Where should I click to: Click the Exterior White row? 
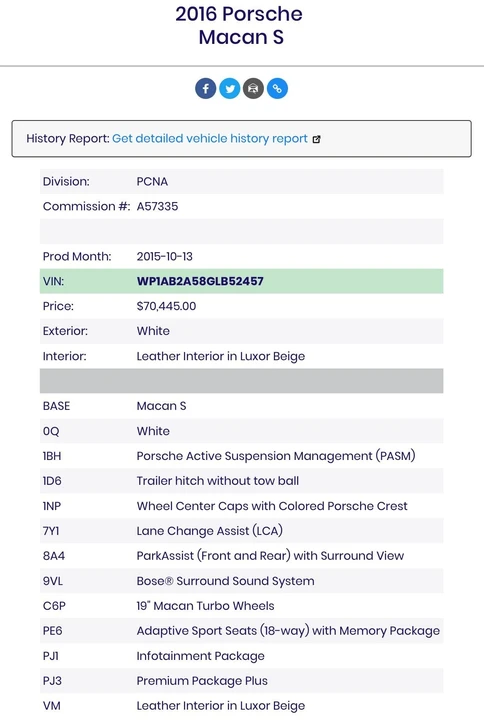pyautogui.click(x=242, y=331)
